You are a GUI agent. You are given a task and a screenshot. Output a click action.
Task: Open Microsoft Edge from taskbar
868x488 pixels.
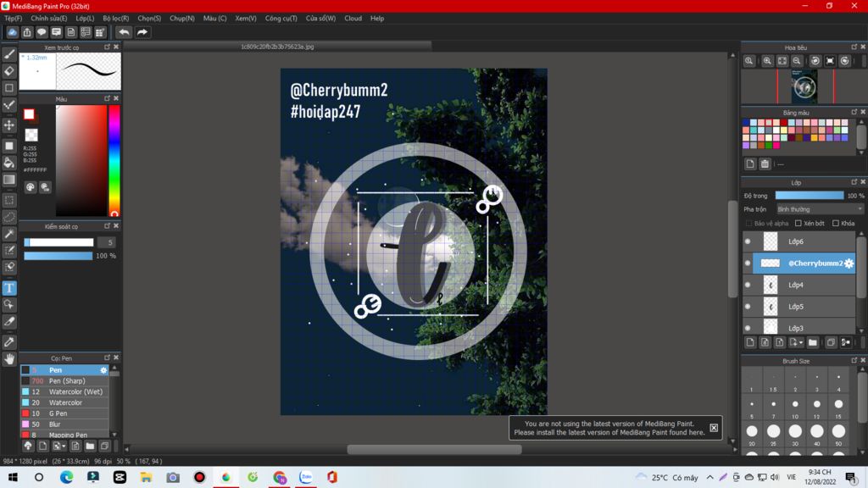[x=66, y=477]
